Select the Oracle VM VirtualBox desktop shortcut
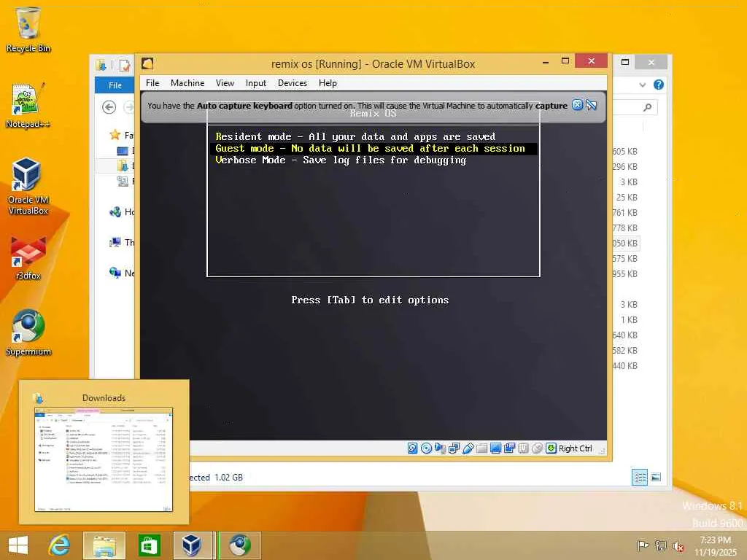Image resolution: width=747 pixels, height=560 pixels. point(28,186)
